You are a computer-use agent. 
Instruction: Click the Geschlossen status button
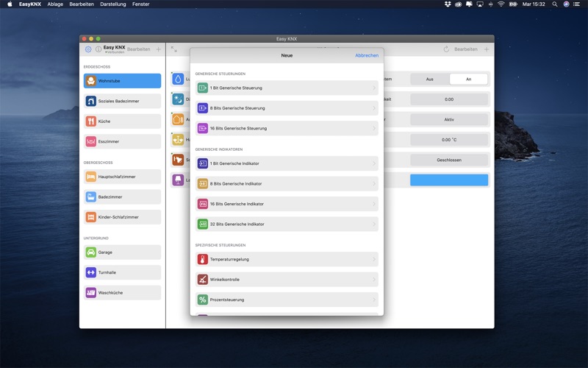click(x=449, y=160)
